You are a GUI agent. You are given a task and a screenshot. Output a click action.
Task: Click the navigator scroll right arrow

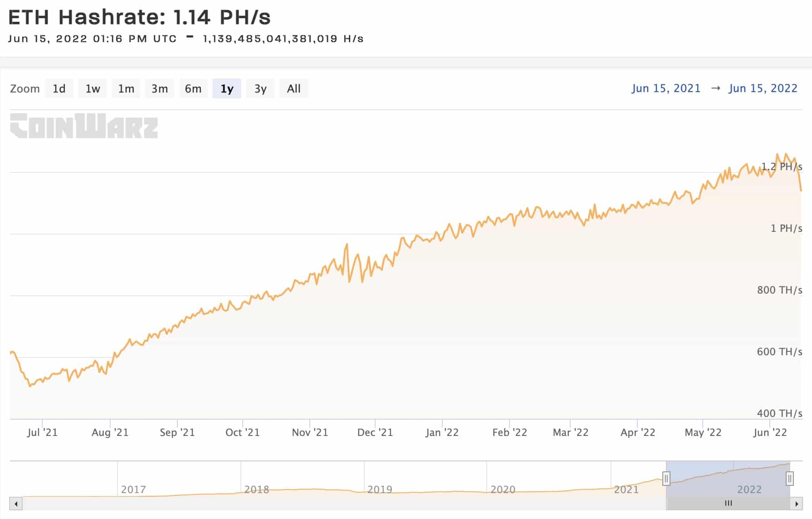pos(797,504)
